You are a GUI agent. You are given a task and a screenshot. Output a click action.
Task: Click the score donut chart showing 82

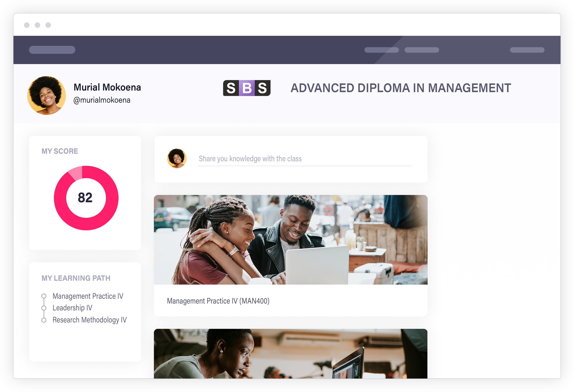point(86,198)
